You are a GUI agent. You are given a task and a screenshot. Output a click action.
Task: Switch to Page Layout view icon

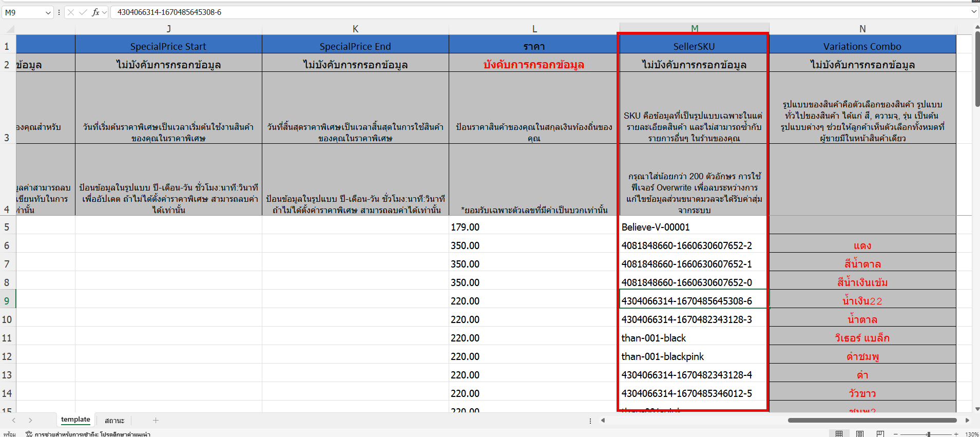(x=860, y=434)
